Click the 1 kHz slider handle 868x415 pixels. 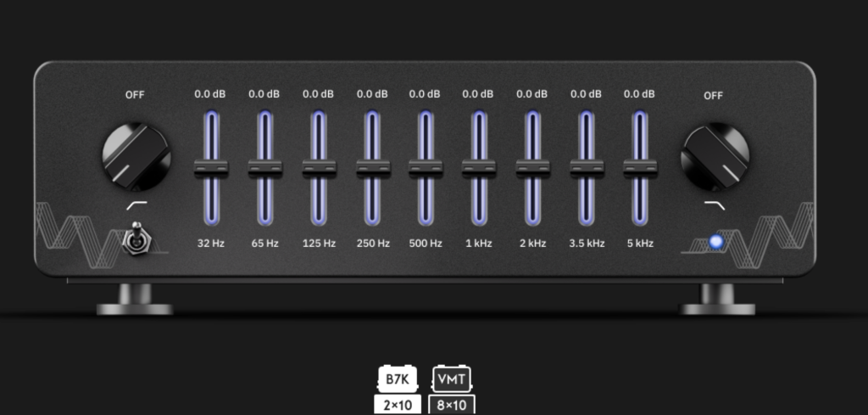pyautogui.click(x=479, y=168)
